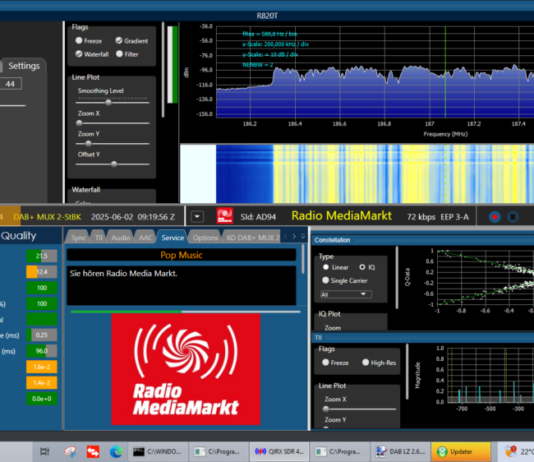The height and width of the screenshot is (462, 534).
Task: Click the Offset Y slider handle
Action: click(x=114, y=164)
